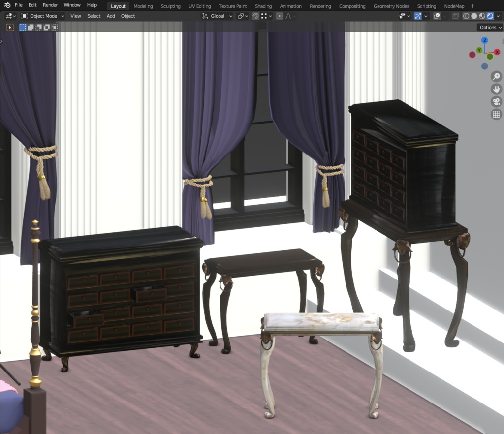Image resolution: width=504 pixels, height=434 pixels.
Task: Click the negative Y axis gizmo dot
Action: pos(490,57)
